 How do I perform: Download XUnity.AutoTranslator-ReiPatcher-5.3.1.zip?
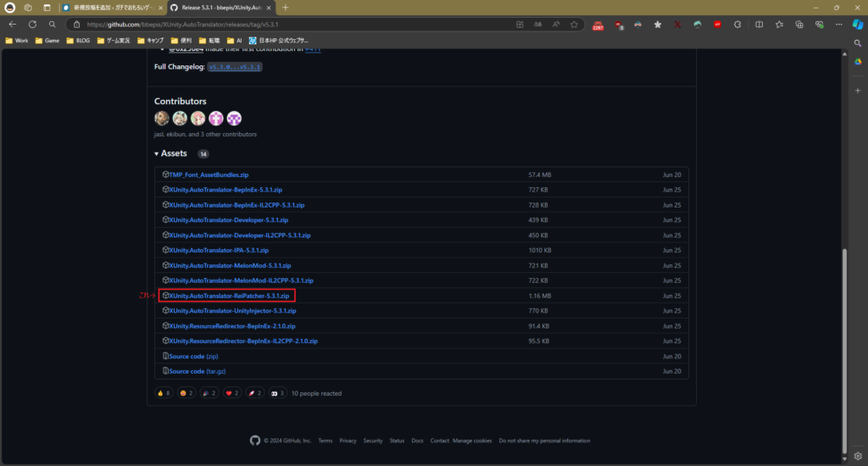tap(229, 296)
